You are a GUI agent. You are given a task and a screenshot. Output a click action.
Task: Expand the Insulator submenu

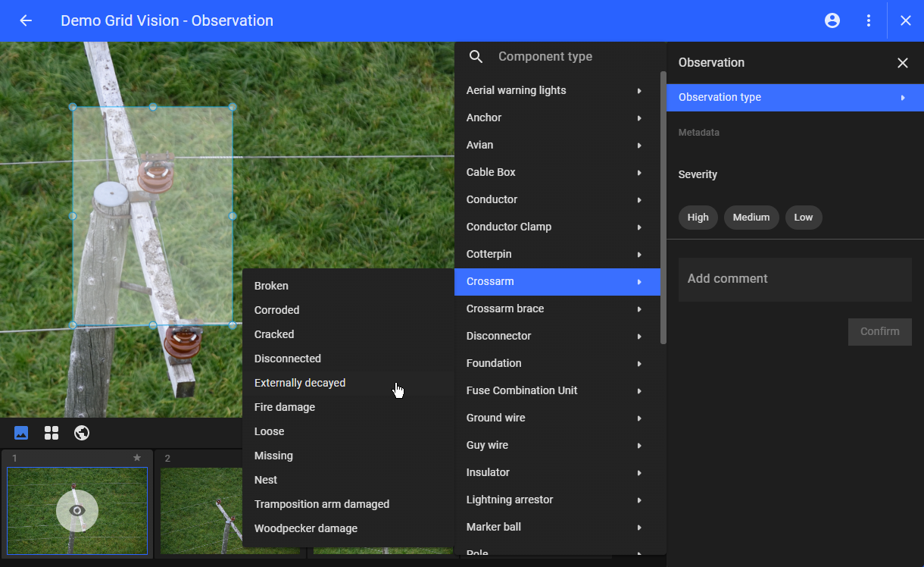pyautogui.click(x=557, y=472)
